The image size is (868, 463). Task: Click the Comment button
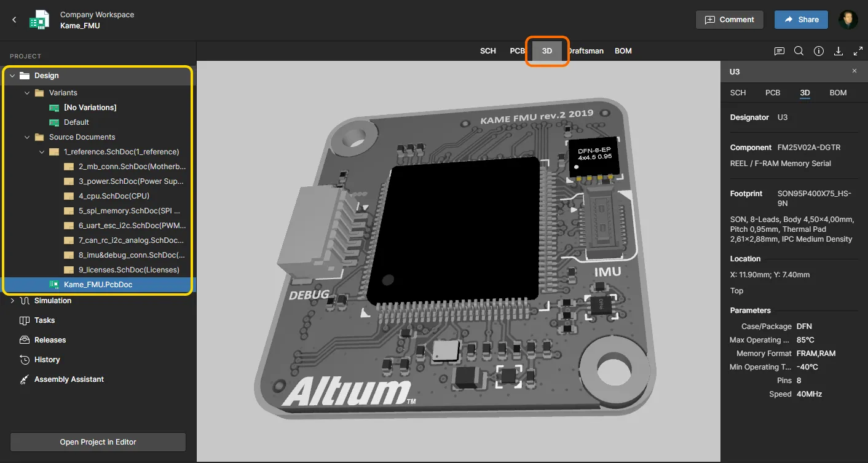tap(729, 20)
